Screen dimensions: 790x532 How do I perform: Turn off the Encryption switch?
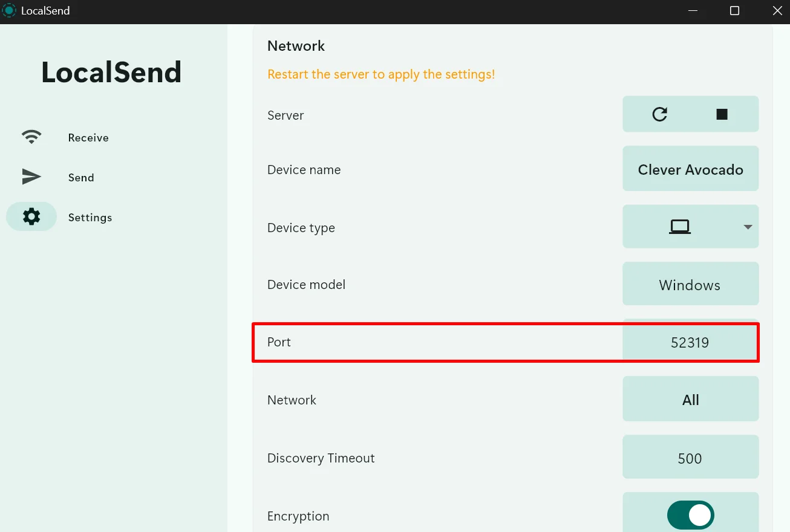691,515
